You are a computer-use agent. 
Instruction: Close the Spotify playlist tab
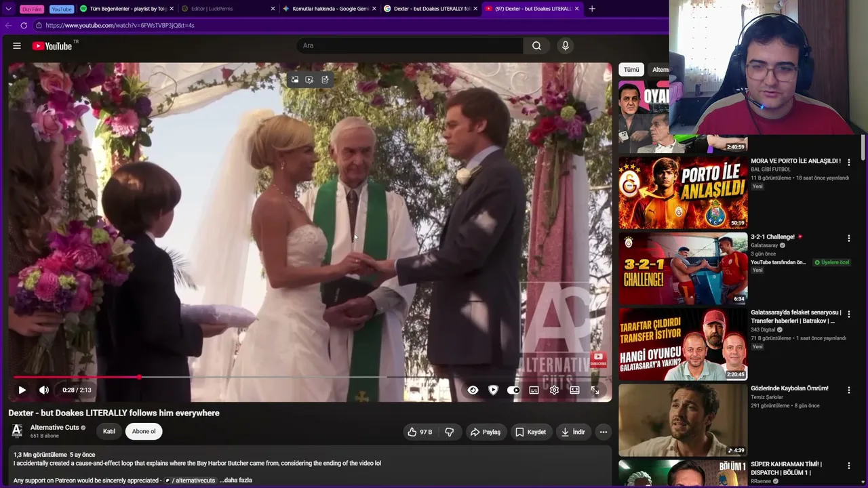point(172,9)
